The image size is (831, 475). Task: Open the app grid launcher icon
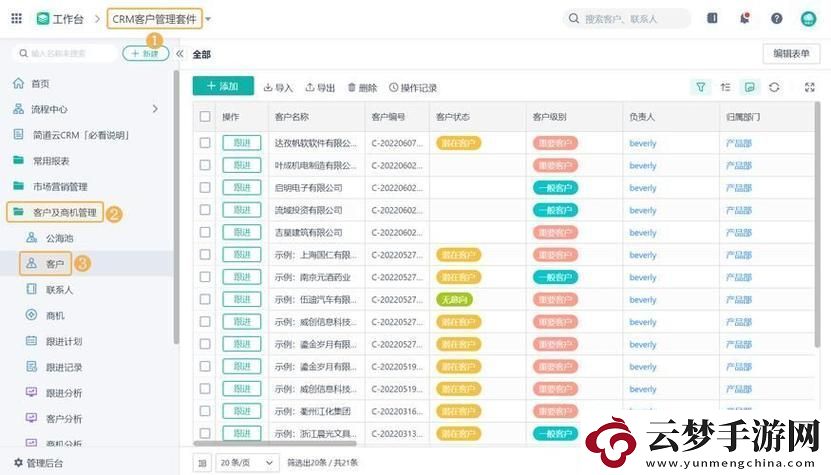click(x=16, y=19)
